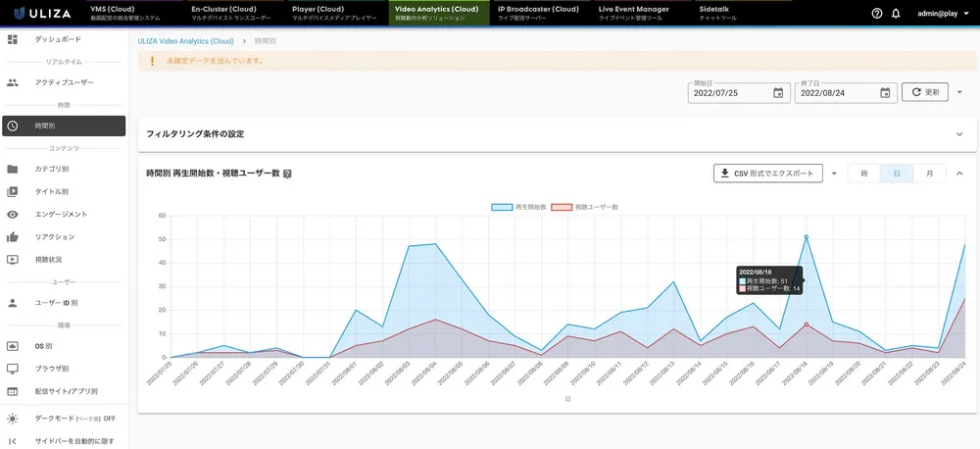
Task: Open dropdown arrow next to 更新 button
Action: click(960, 92)
